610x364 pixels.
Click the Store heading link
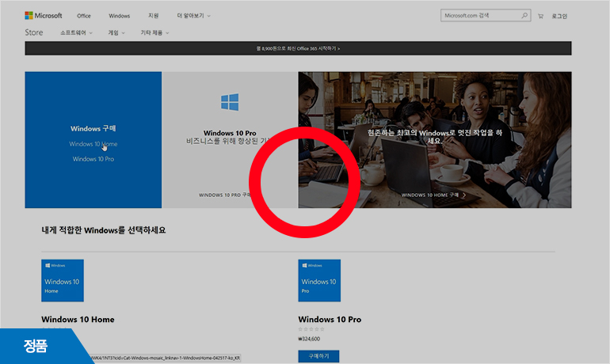pyautogui.click(x=34, y=32)
